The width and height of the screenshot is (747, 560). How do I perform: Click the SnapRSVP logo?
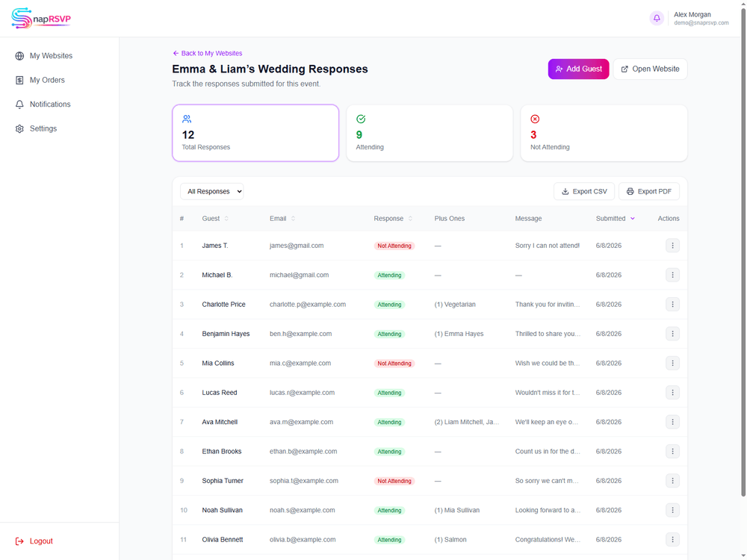click(41, 19)
